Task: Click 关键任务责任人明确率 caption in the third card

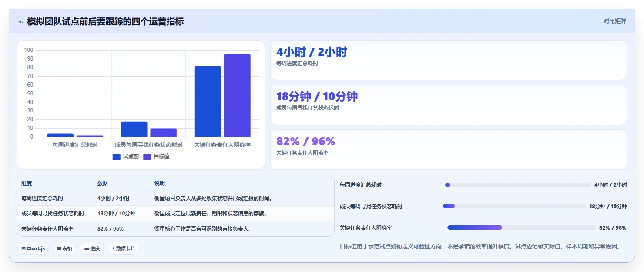Action: click(302, 153)
